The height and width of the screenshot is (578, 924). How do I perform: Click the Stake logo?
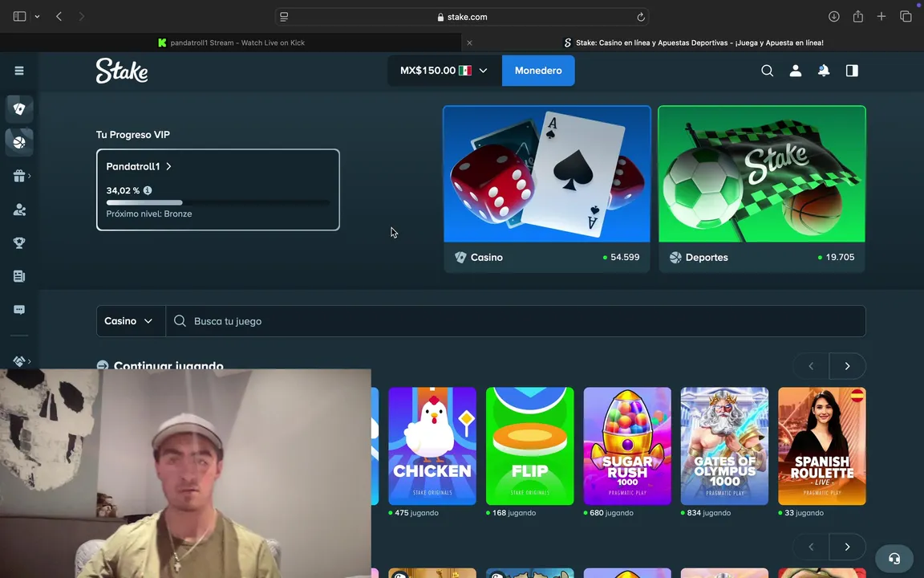pos(122,71)
